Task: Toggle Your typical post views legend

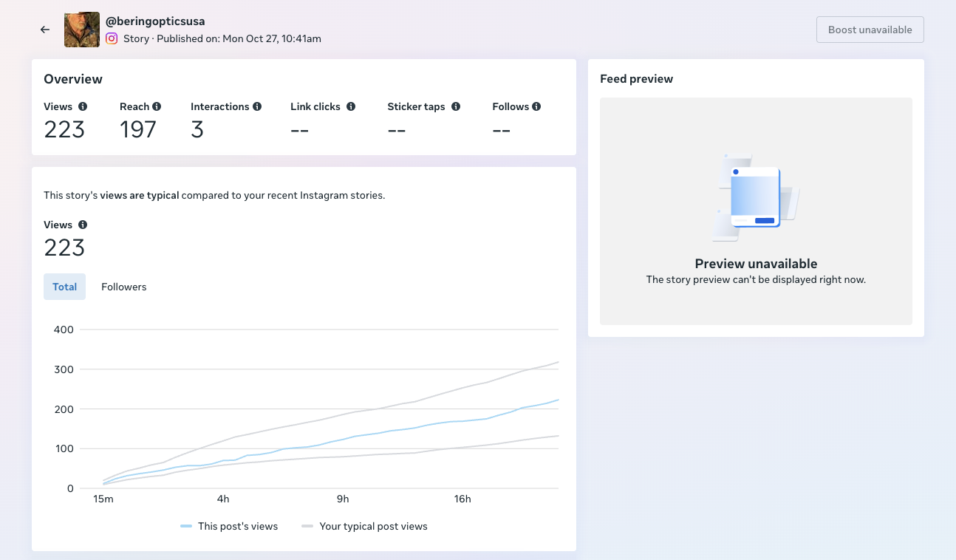Action: (x=365, y=526)
